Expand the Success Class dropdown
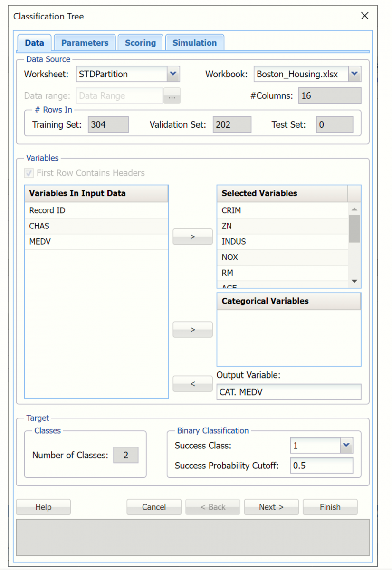Screen dimensions: 392x570 346,446
